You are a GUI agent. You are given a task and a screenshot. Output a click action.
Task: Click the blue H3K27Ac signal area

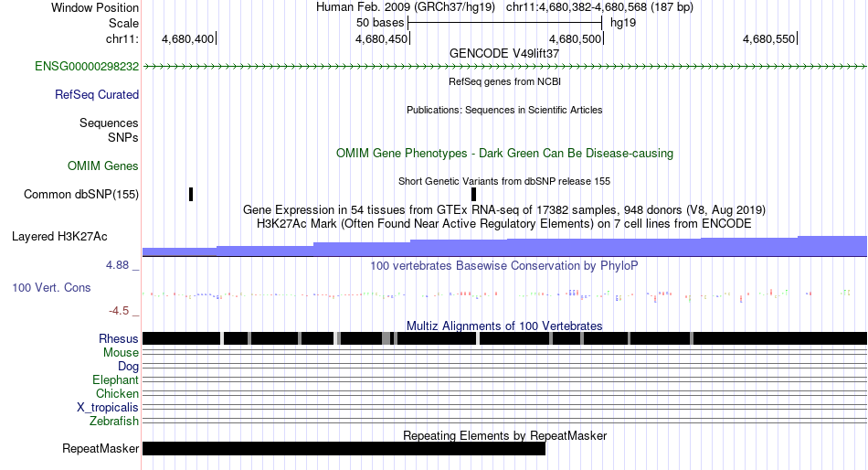coord(504,247)
